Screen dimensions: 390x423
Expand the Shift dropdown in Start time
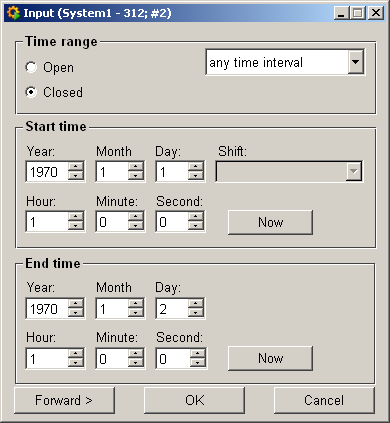[354, 172]
